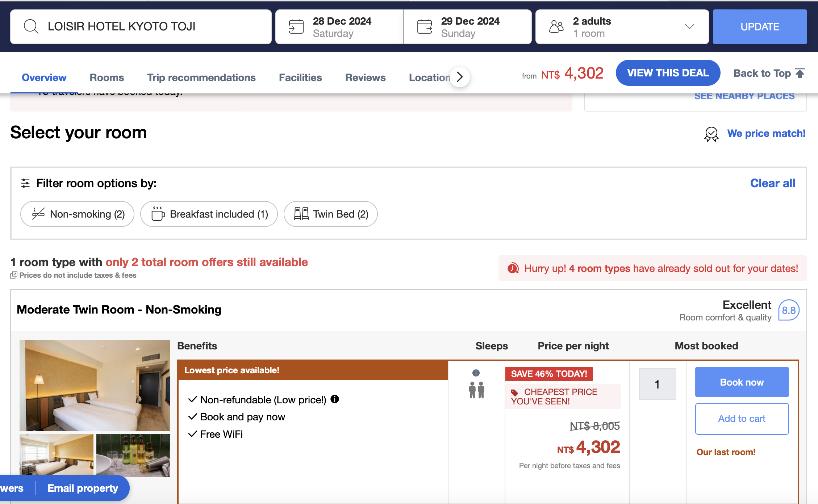Open the check-in calendar icon
This screenshot has height=504, width=818.
click(x=296, y=27)
